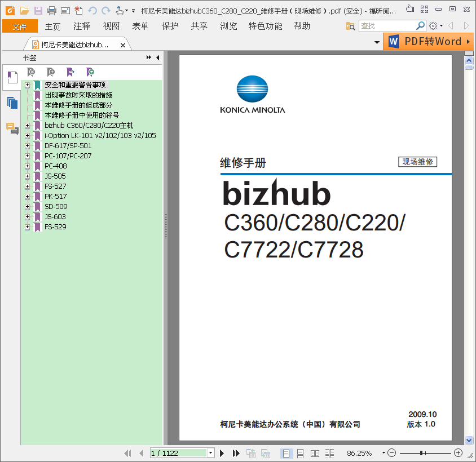This screenshot has width=476, height=462.
Task: Toggle the comments side panel
Action: (x=12, y=128)
